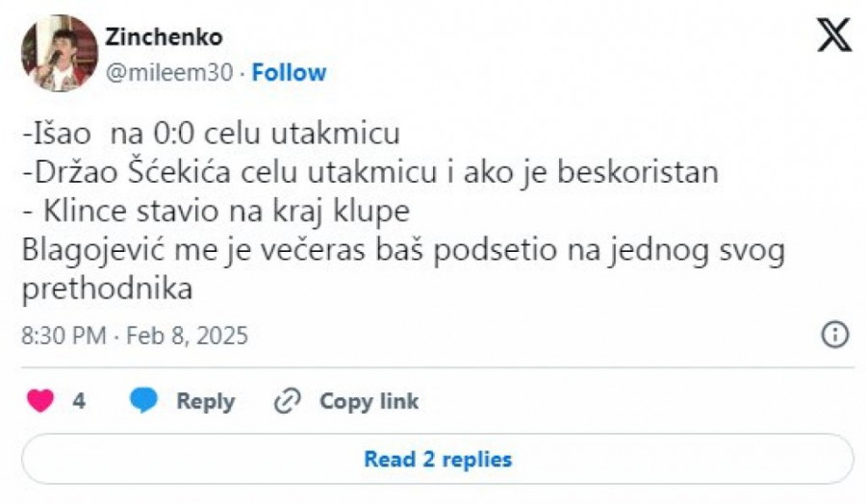Open the tweet info circle icon
The width and height of the screenshot is (866, 504).
833,335
